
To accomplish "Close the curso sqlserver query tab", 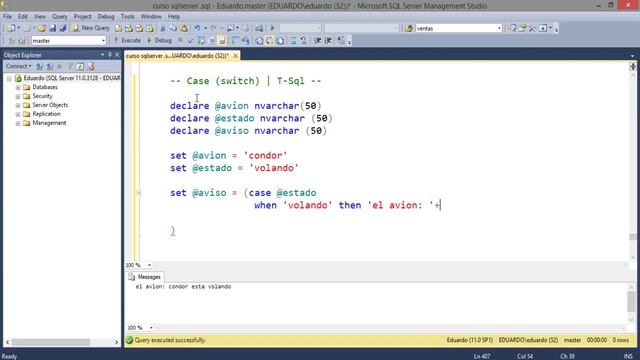I will pyautogui.click(x=236, y=56).
